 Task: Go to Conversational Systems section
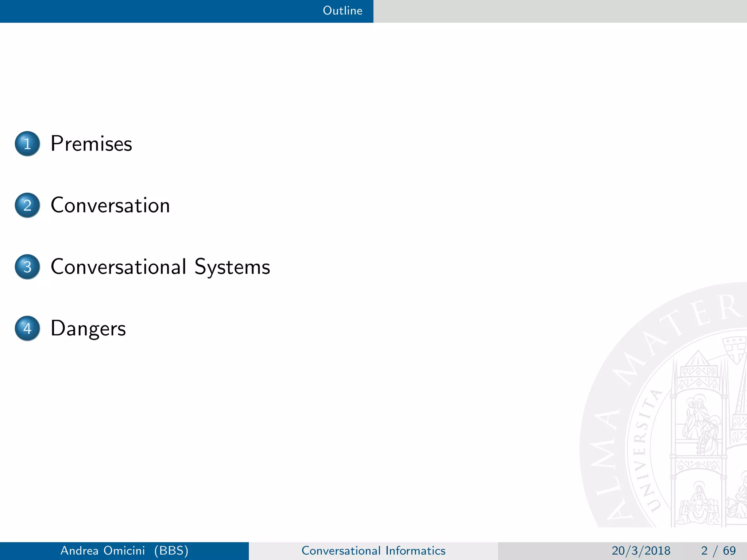coord(160,267)
